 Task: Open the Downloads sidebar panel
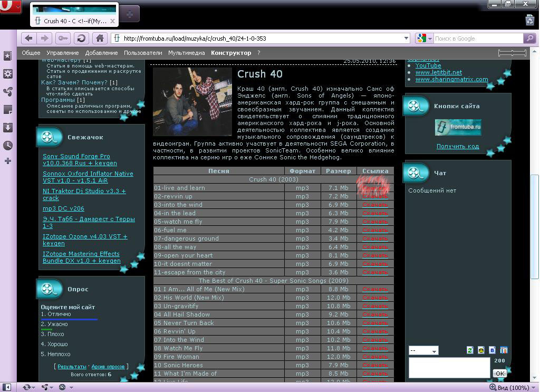click(x=7, y=128)
